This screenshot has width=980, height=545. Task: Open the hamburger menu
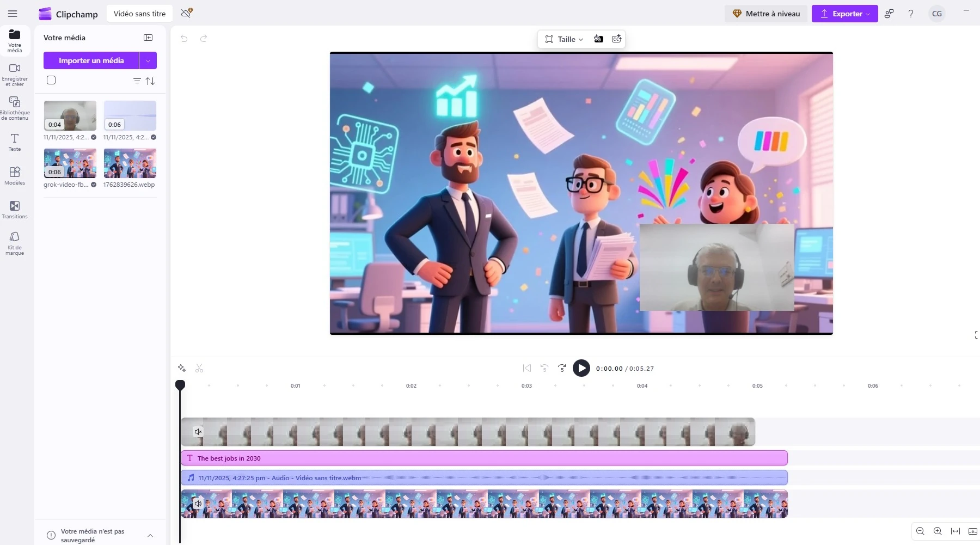[x=13, y=14]
